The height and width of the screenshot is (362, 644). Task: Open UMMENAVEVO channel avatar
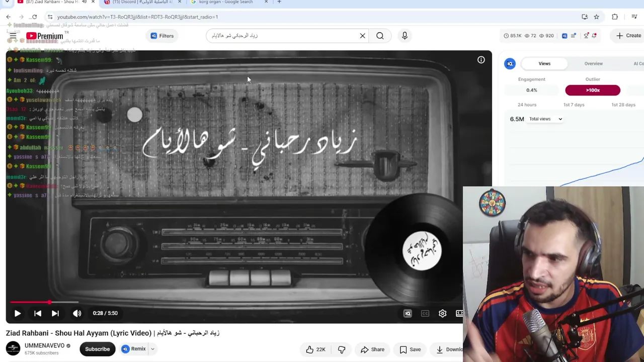[x=13, y=349]
